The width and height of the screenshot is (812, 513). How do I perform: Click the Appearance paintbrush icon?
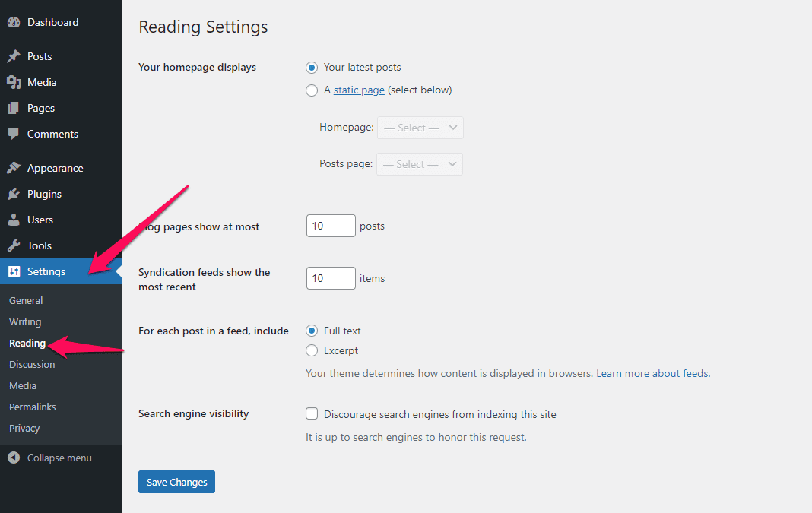tap(14, 168)
